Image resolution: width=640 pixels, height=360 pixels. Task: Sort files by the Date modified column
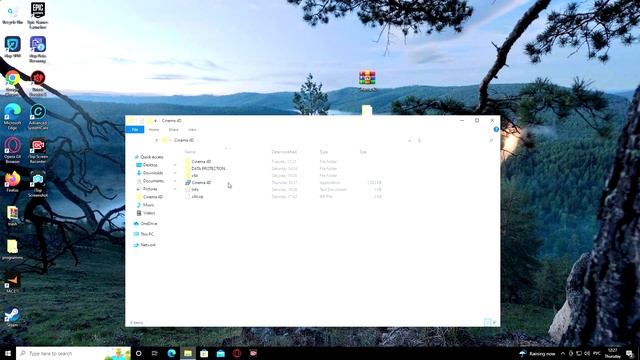[x=284, y=152]
